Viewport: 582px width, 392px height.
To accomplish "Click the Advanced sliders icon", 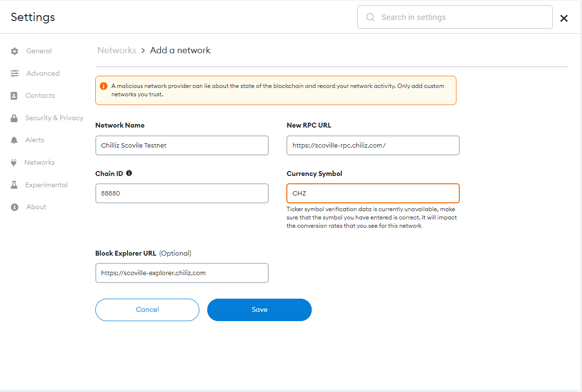I will pyautogui.click(x=15, y=73).
